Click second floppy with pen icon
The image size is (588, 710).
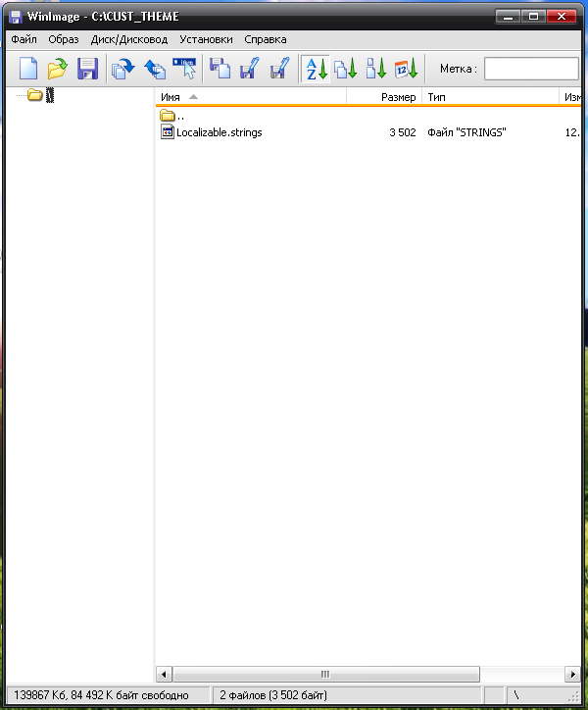(279, 69)
